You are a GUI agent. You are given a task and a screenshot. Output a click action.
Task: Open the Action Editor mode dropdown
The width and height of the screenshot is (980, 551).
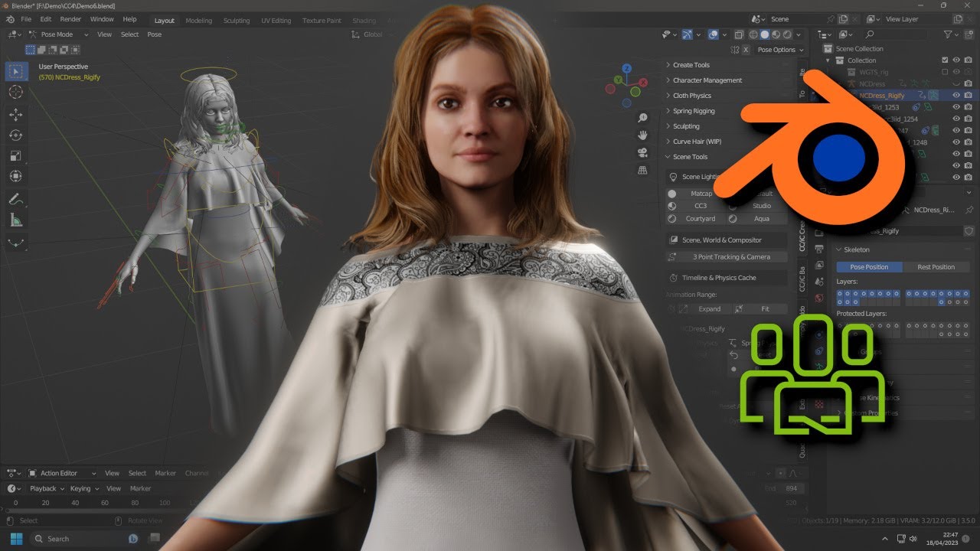pyautogui.click(x=64, y=473)
